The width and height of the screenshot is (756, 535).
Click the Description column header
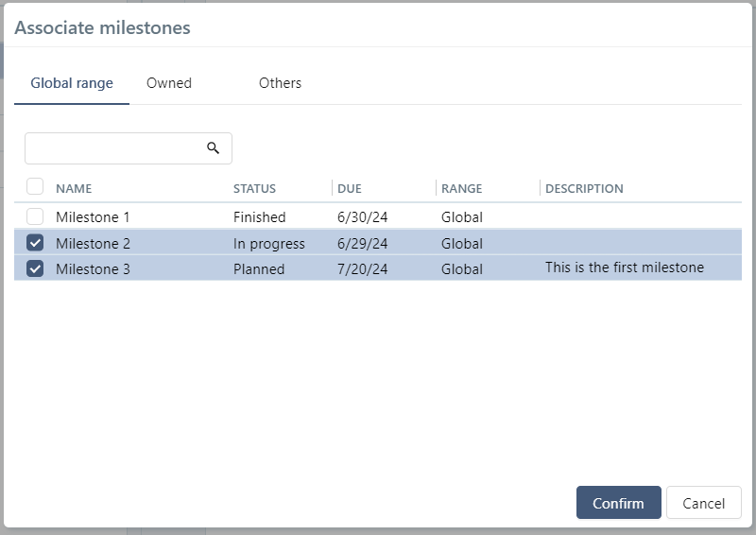tap(584, 188)
